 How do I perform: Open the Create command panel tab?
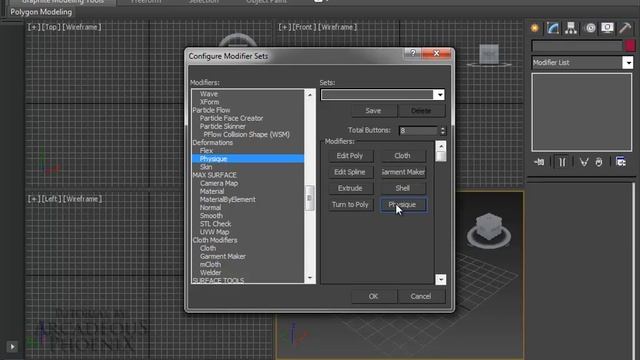pyautogui.click(x=535, y=28)
